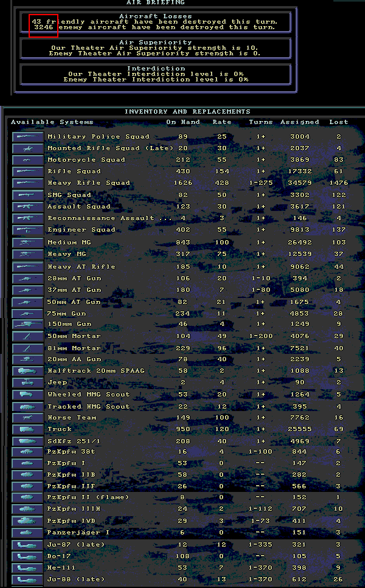Click the Medium MG icon
Screen dimensions: 365x588
28,243
